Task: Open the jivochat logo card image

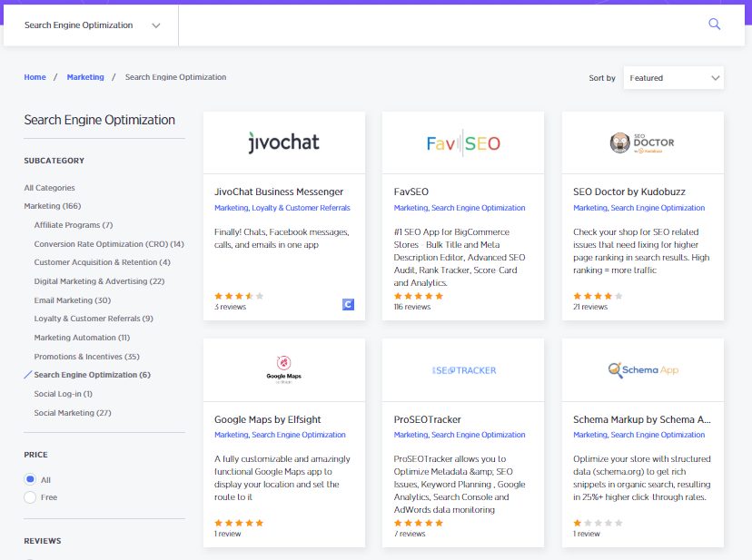Action: (x=284, y=142)
